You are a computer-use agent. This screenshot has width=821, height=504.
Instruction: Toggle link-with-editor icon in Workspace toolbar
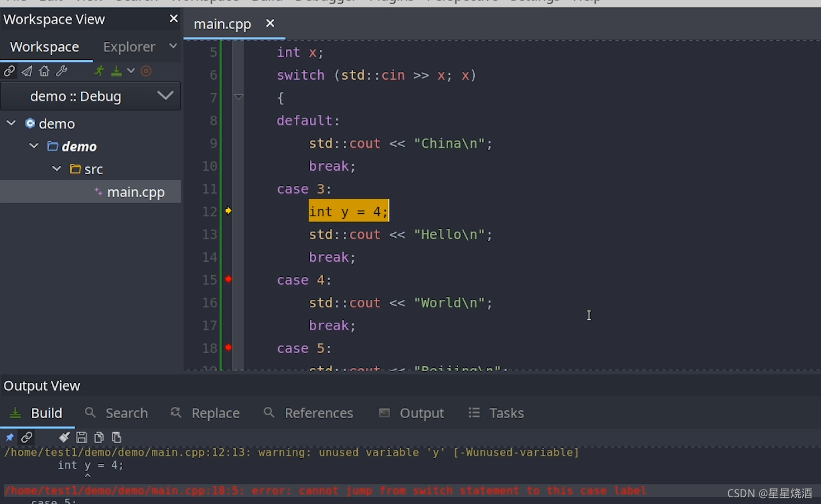[9, 71]
